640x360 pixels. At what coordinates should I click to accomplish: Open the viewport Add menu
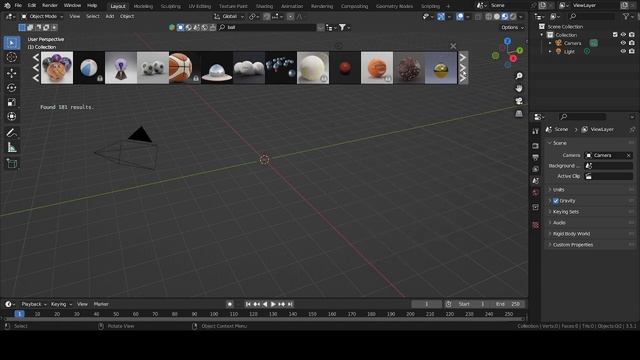tap(110, 16)
